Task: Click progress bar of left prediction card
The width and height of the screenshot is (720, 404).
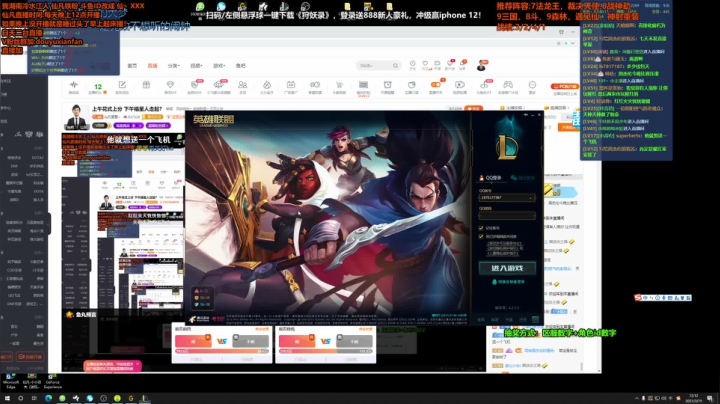Action: tap(222, 351)
